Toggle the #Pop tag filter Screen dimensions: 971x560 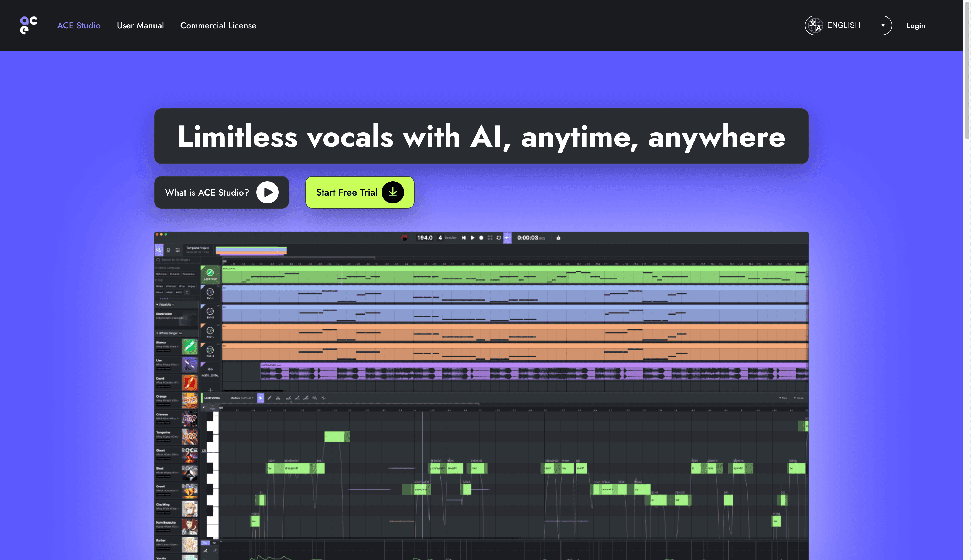[x=182, y=286]
